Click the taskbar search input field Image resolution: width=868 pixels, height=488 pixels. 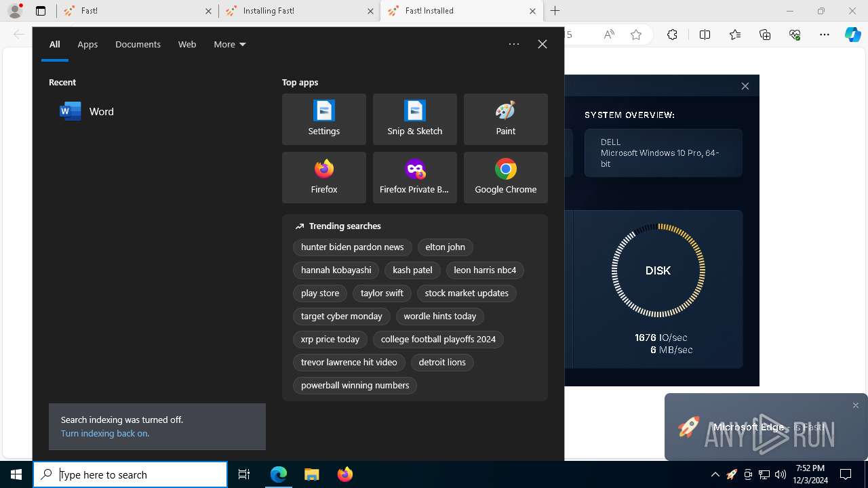[x=130, y=474]
